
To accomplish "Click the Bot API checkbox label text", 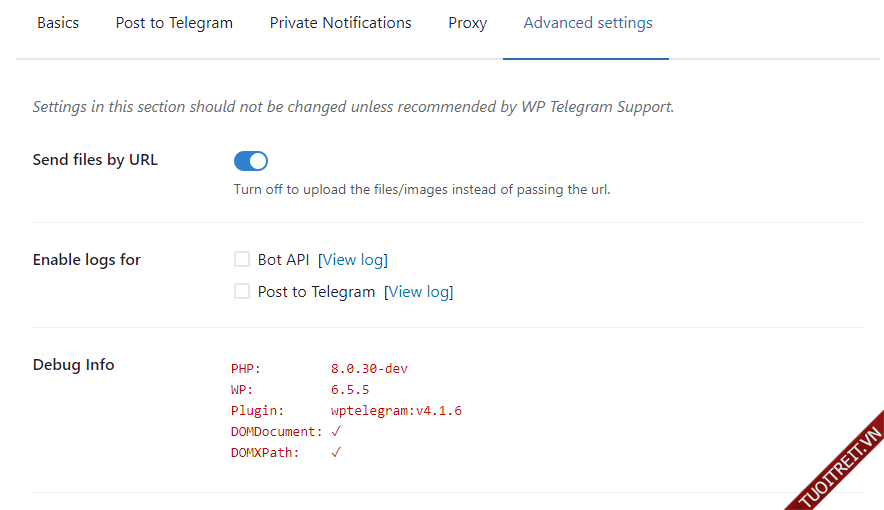I will pyautogui.click(x=284, y=260).
